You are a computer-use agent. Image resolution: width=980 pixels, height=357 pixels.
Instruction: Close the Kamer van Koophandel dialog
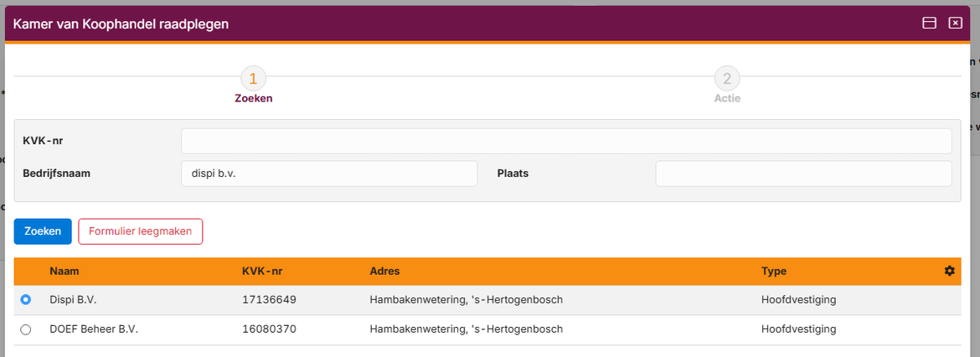click(x=955, y=23)
